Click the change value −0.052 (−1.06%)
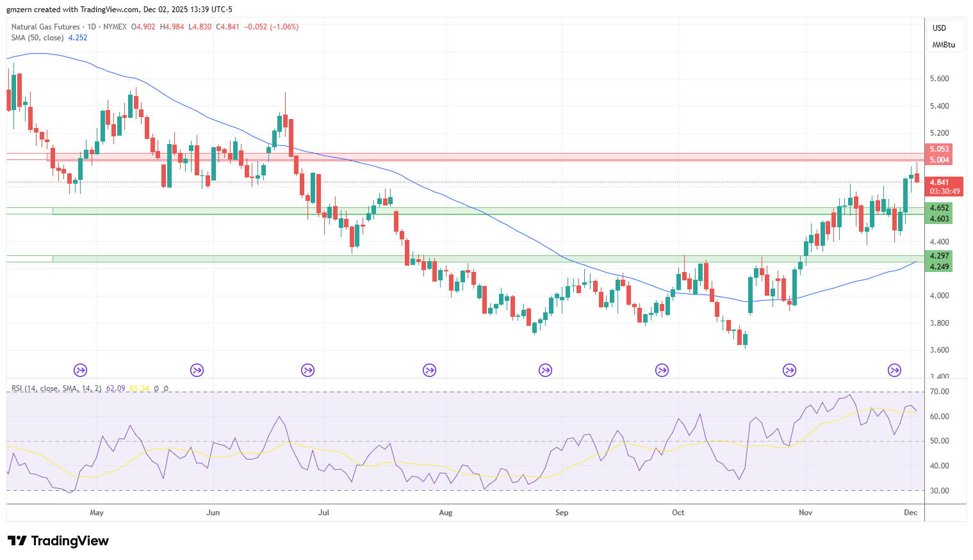973x560 pixels. (272, 27)
